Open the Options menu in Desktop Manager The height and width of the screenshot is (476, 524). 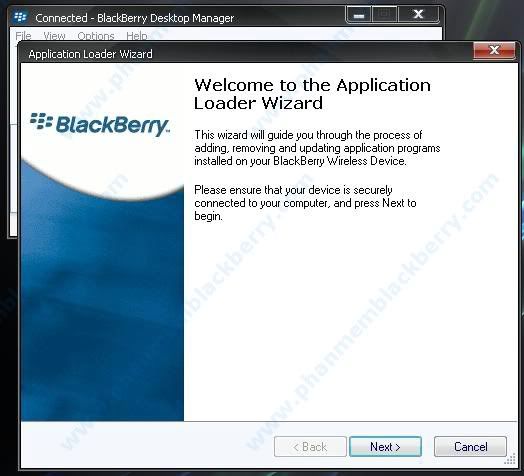pos(96,36)
